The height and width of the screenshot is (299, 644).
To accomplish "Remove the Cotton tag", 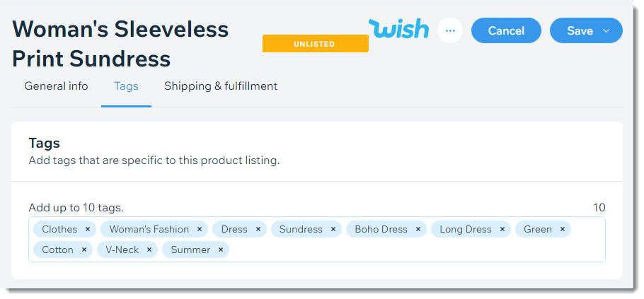I will click(x=84, y=250).
